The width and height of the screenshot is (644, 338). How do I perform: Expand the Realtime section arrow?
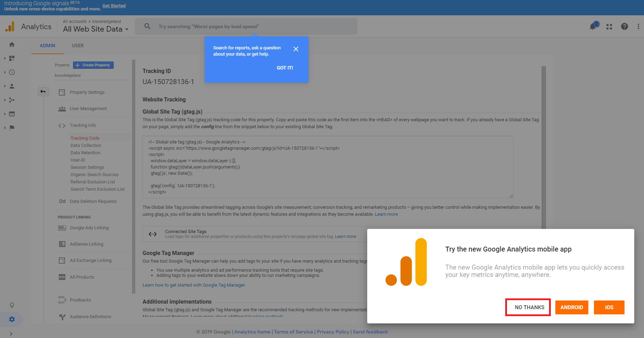pos(5,72)
